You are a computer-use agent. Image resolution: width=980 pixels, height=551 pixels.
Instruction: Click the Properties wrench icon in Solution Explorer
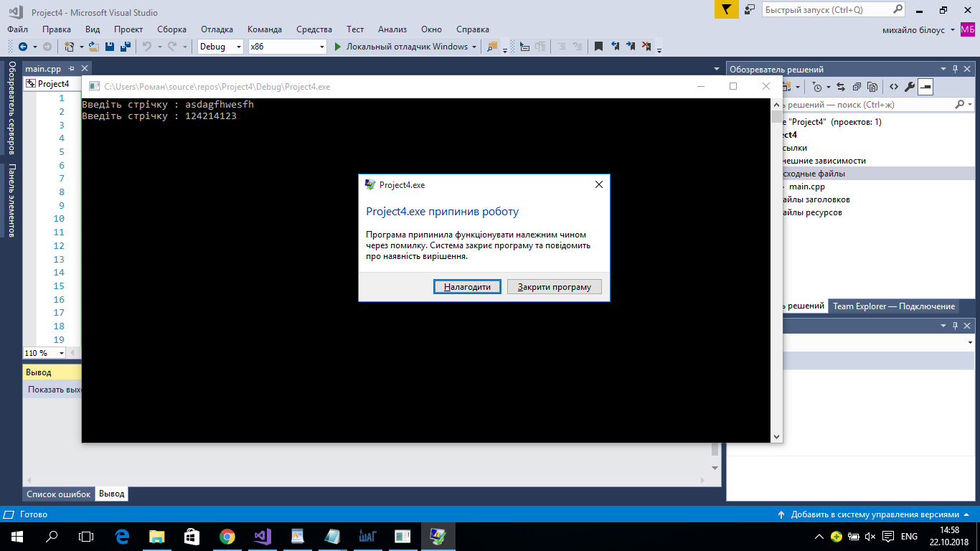(x=909, y=87)
